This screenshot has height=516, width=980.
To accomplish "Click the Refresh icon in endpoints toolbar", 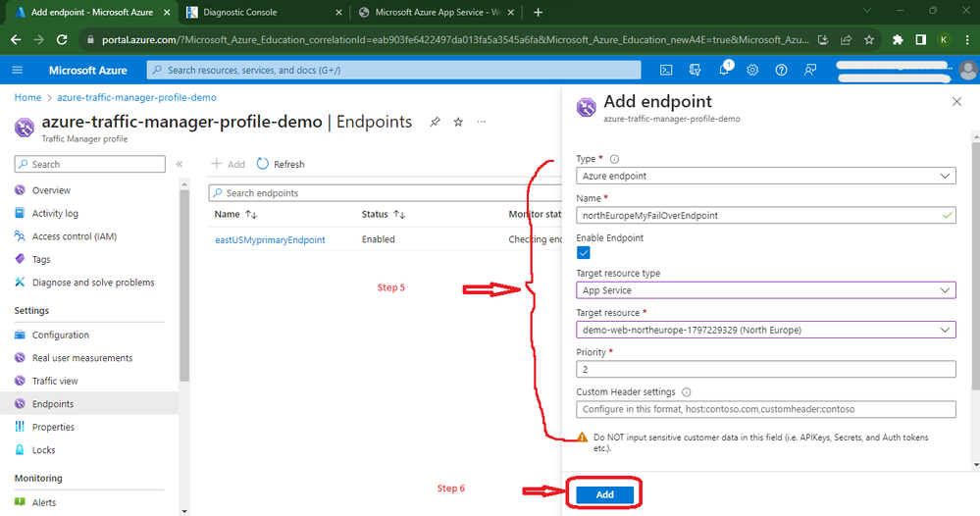I will coord(263,164).
